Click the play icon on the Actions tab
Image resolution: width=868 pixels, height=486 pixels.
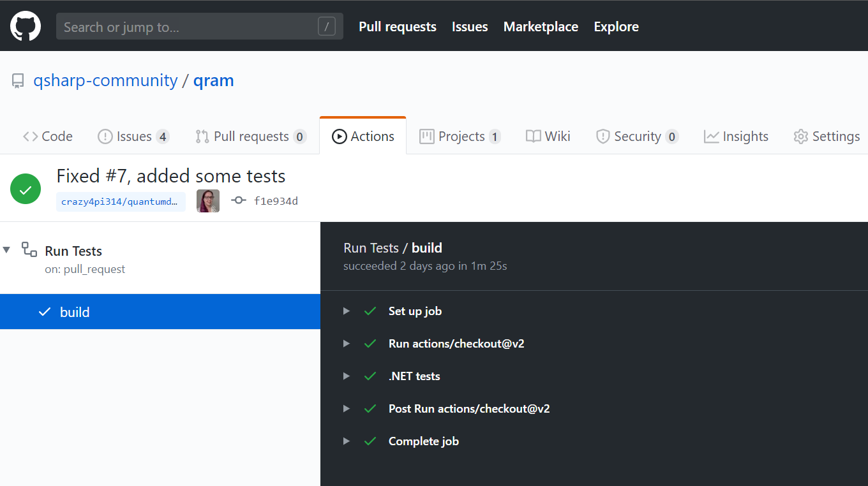(x=340, y=136)
